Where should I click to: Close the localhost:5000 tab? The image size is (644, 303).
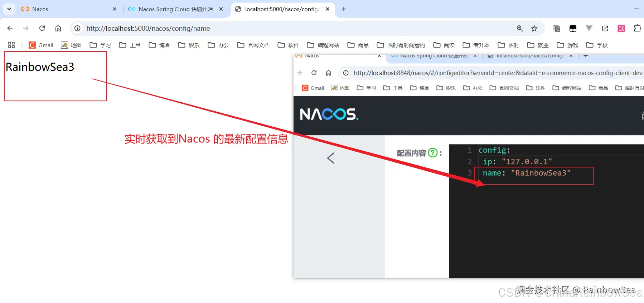328,9
